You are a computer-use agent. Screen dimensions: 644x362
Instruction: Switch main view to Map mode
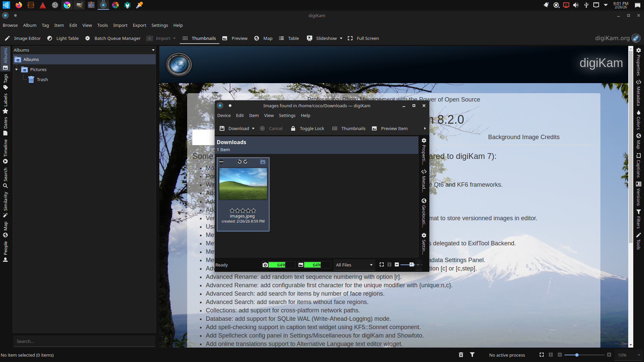pos(264,38)
